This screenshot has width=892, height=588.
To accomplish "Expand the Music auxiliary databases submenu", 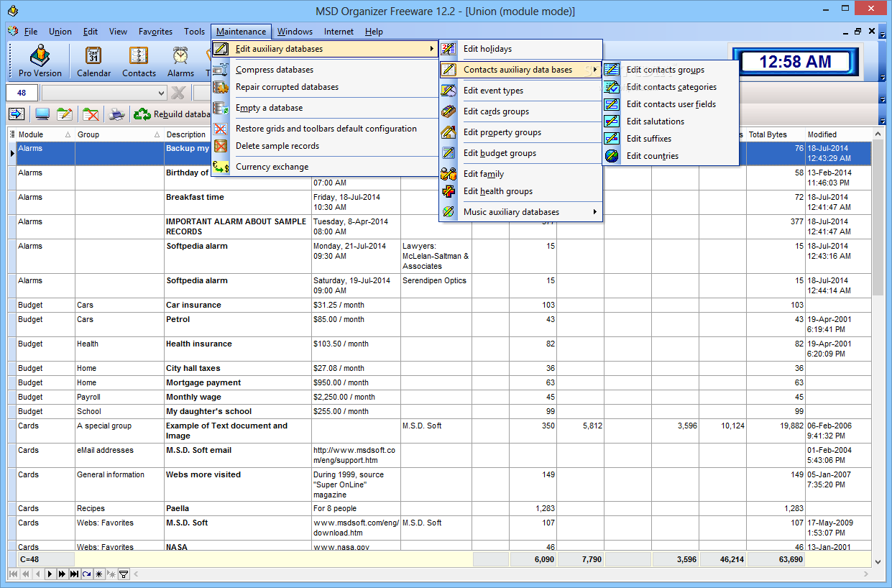I will (595, 212).
